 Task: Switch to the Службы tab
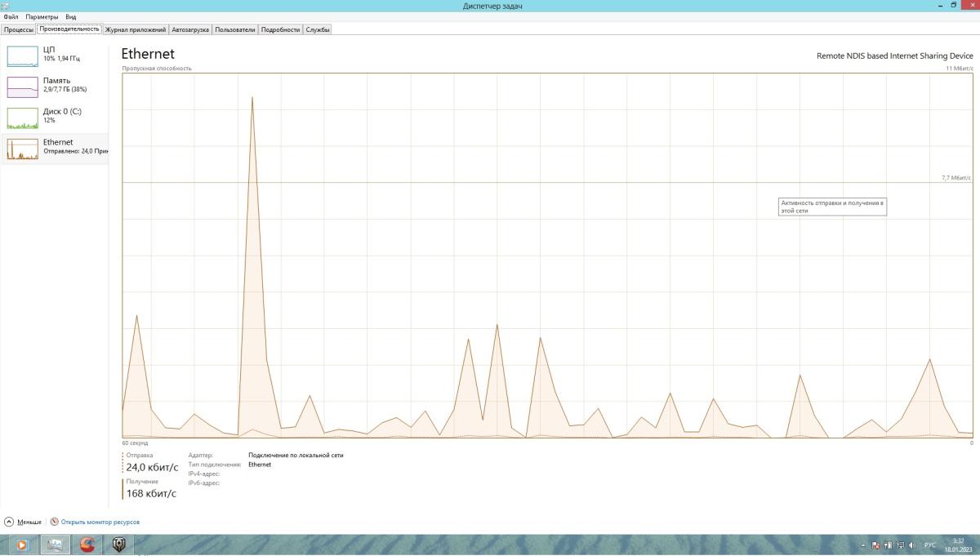coord(318,29)
